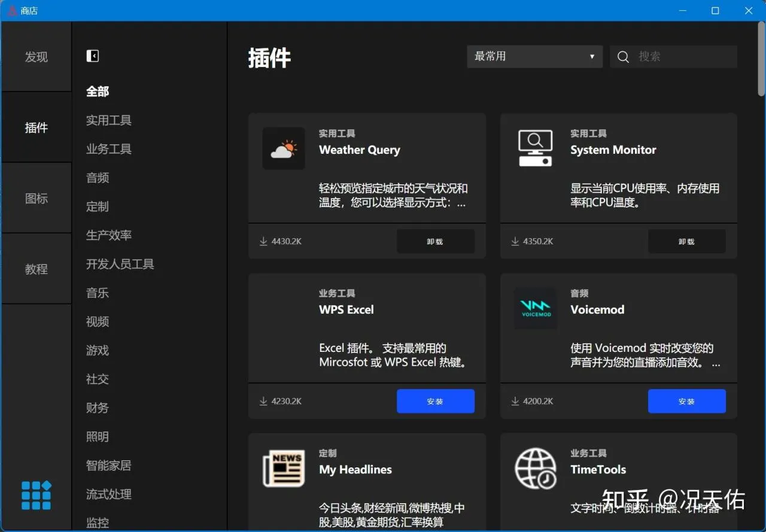This screenshot has height=532, width=766.
Task: Maximize the 商店 window
Action: click(715, 11)
